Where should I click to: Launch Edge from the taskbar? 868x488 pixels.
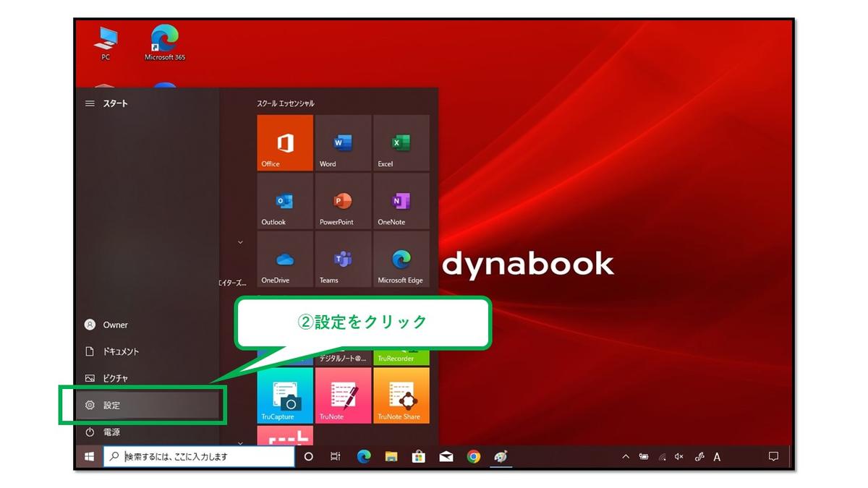click(363, 457)
